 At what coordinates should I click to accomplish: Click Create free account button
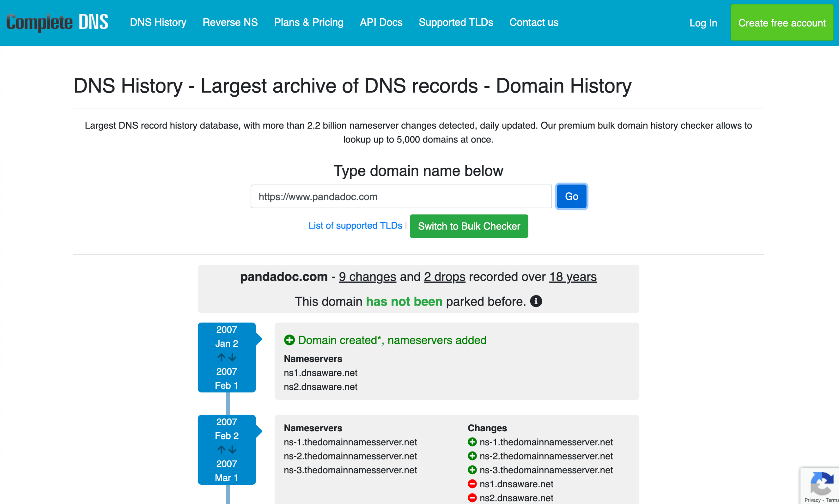click(782, 23)
